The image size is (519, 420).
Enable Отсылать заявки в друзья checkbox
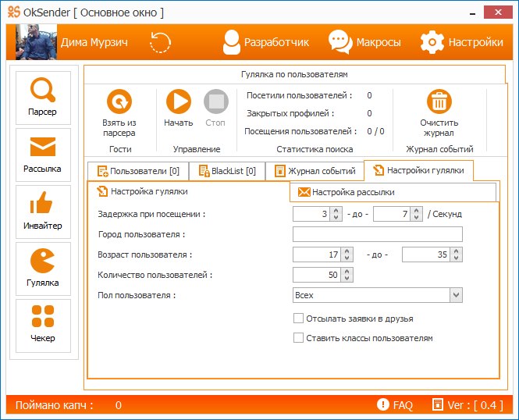pos(298,319)
